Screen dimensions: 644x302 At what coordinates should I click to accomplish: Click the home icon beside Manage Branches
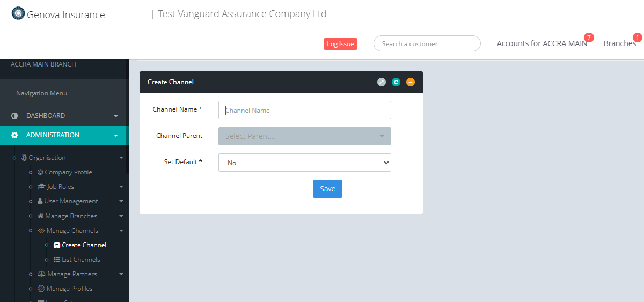coord(40,216)
